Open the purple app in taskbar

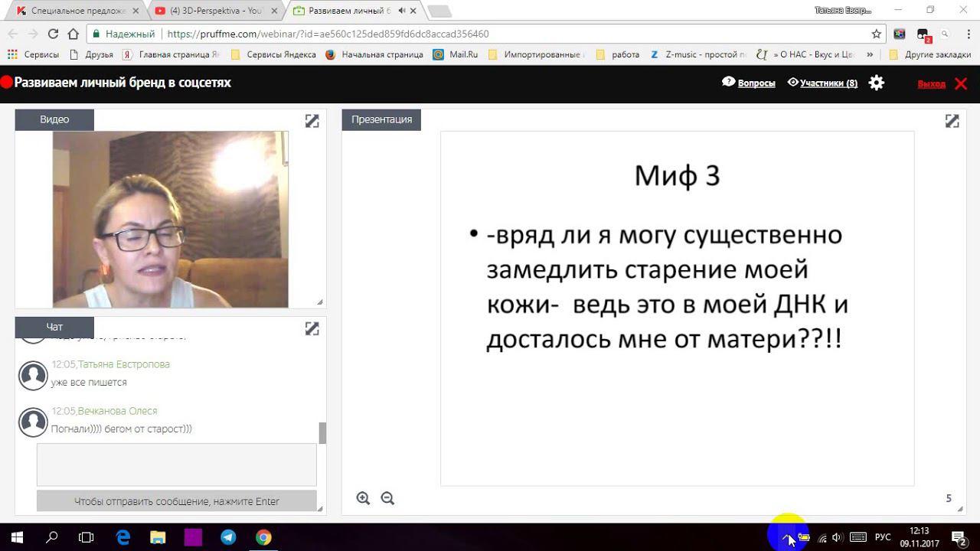(x=193, y=537)
